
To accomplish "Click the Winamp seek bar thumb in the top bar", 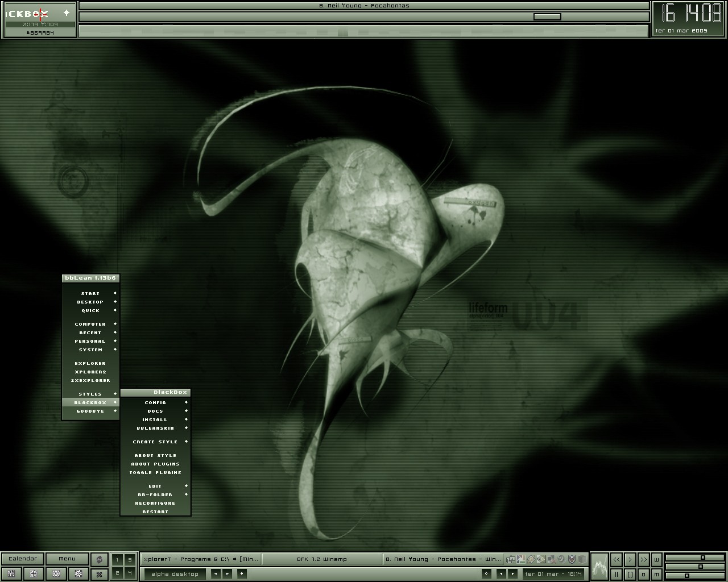I will click(547, 16).
